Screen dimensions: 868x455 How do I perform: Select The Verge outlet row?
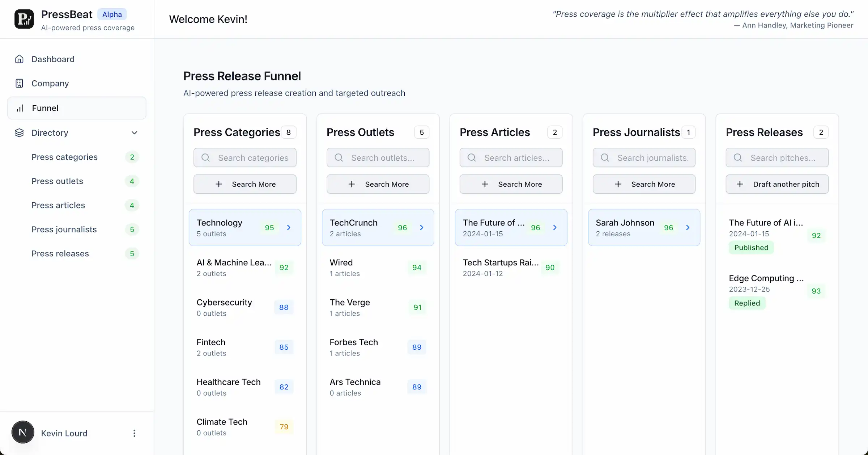click(x=378, y=307)
